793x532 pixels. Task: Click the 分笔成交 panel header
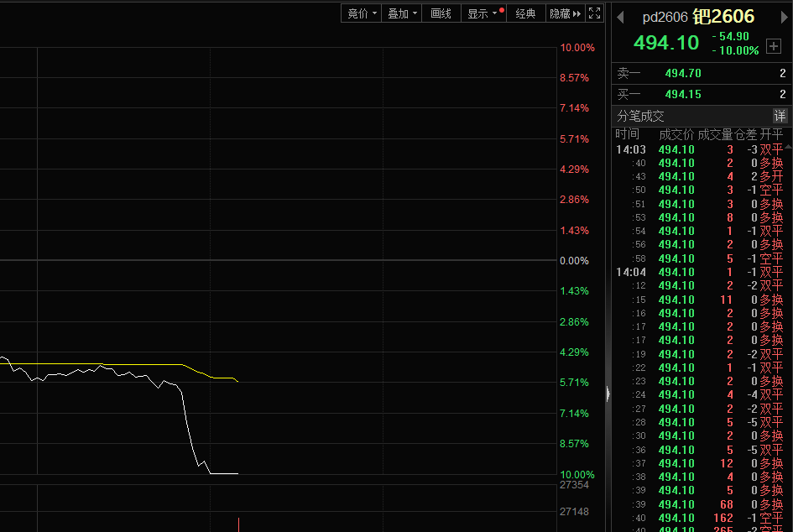pos(641,116)
